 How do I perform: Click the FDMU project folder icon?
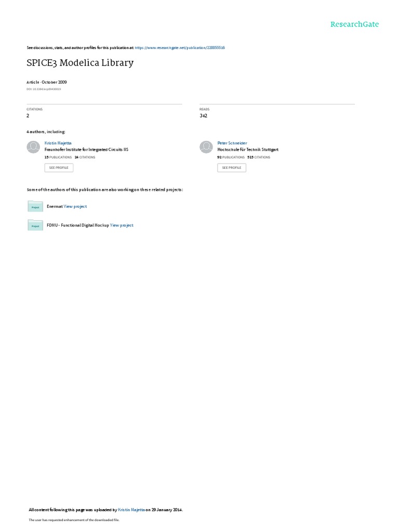point(35,225)
